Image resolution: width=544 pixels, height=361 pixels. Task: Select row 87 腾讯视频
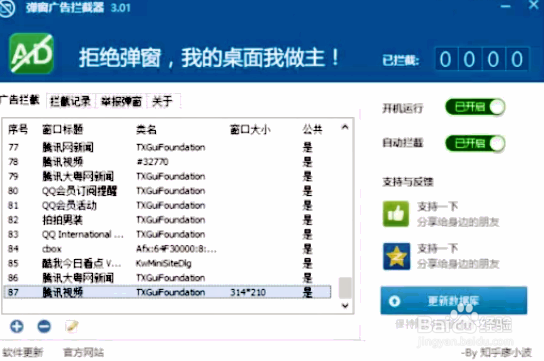coord(167,292)
